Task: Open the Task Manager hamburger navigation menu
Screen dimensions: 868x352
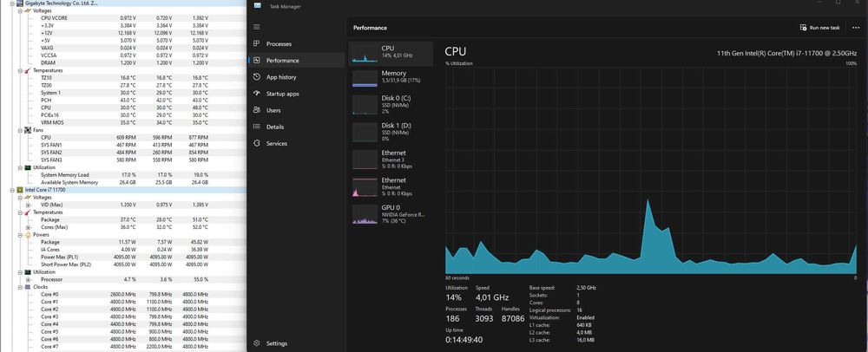Action: 256,27
